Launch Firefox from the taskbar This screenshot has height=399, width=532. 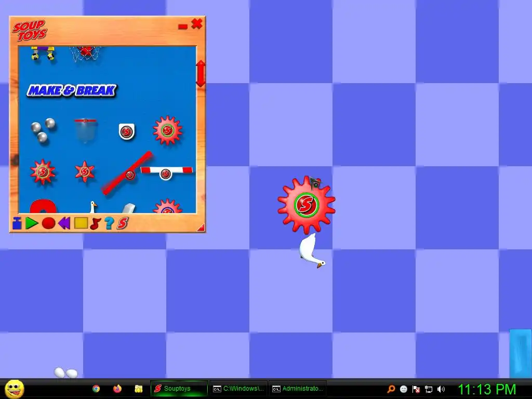[117, 389]
